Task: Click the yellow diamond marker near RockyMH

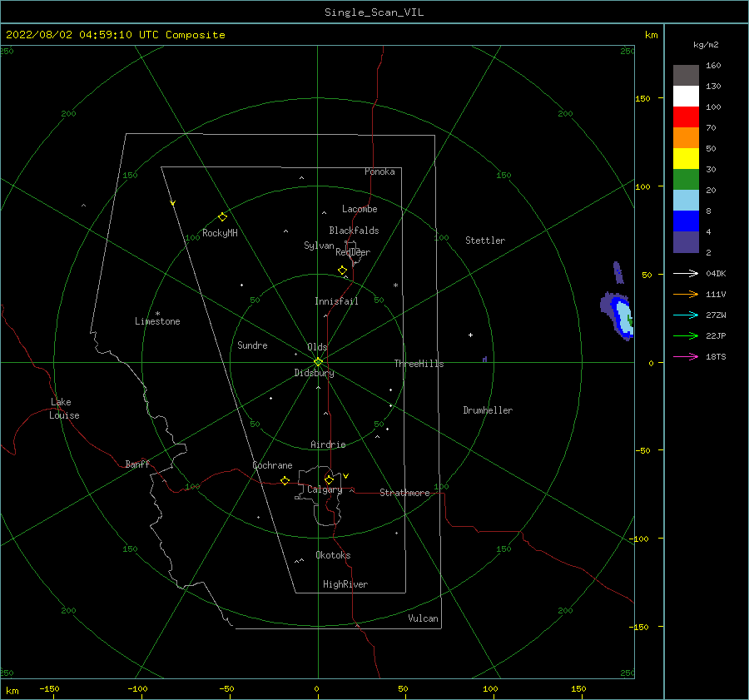Action: (x=222, y=217)
